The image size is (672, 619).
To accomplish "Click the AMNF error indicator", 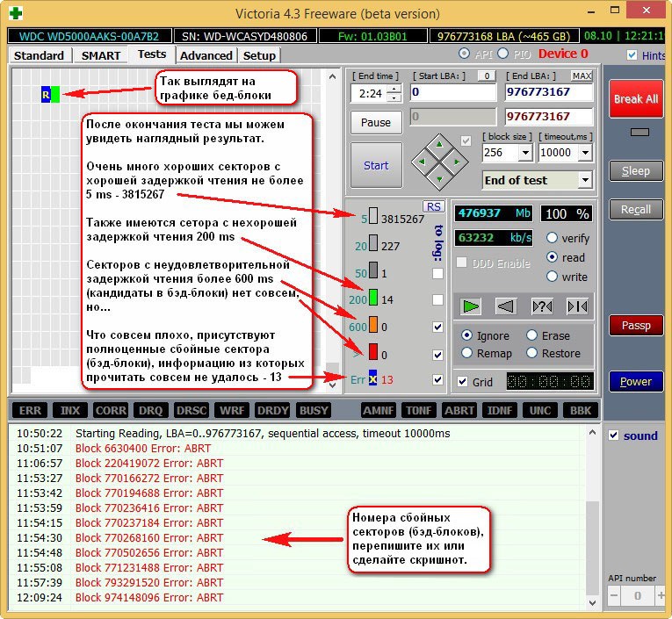I will point(379,410).
